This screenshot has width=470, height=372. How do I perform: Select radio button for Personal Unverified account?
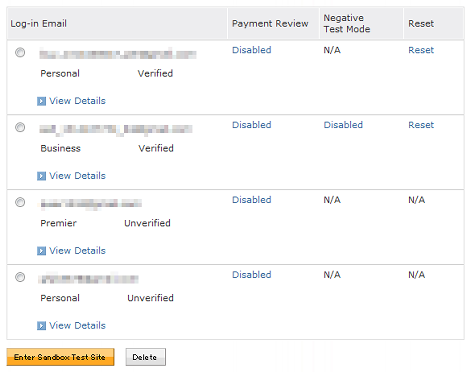[20, 277]
